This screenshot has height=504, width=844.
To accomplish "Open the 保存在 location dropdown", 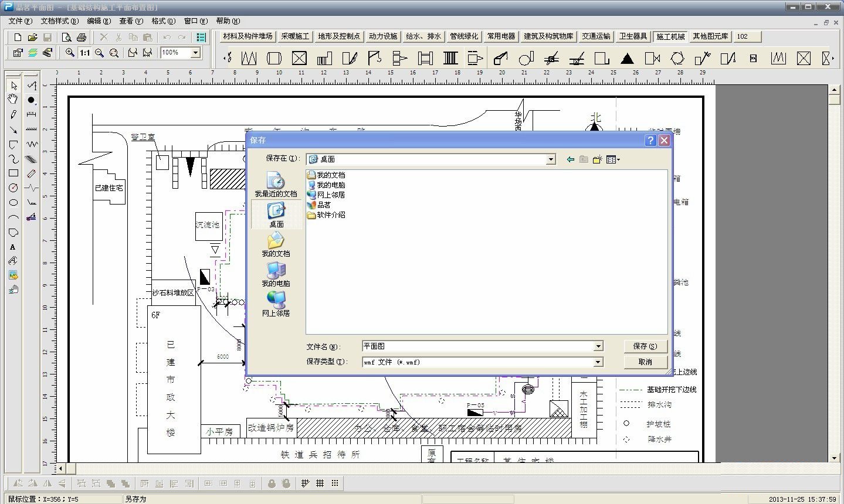I will tap(551, 159).
